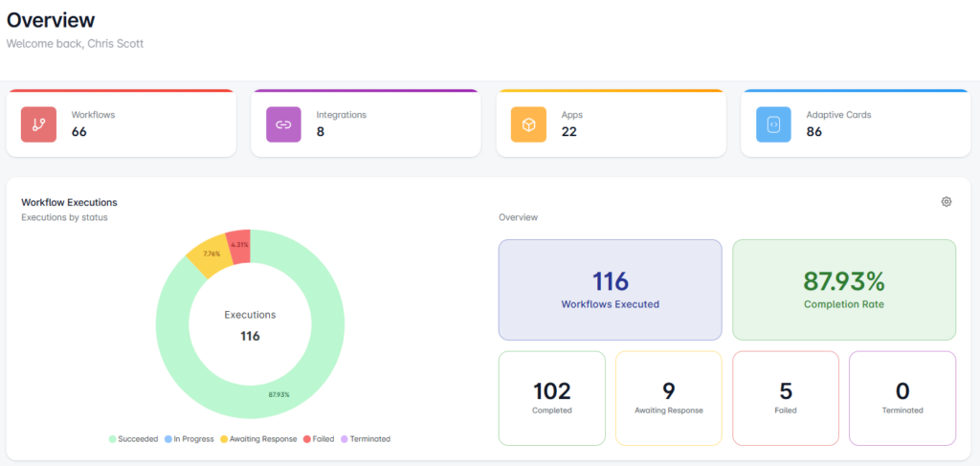The height and width of the screenshot is (466, 980).
Task: Select the 87.93% Completion Rate tile
Action: [x=843, y=290]
